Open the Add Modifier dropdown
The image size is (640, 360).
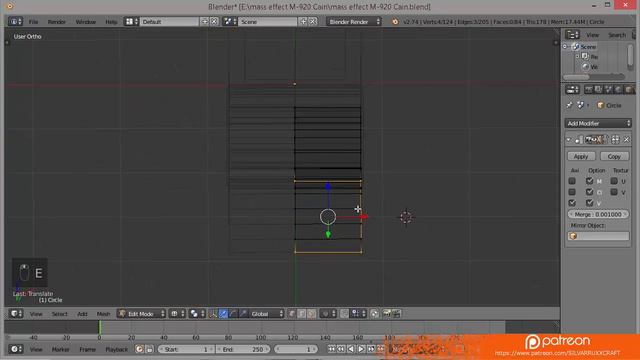coord(598,123)
